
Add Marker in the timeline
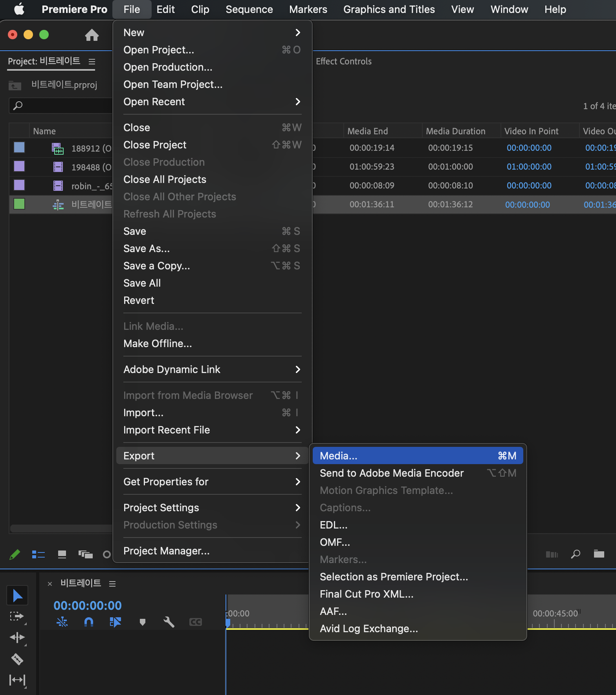coord(143,622)
